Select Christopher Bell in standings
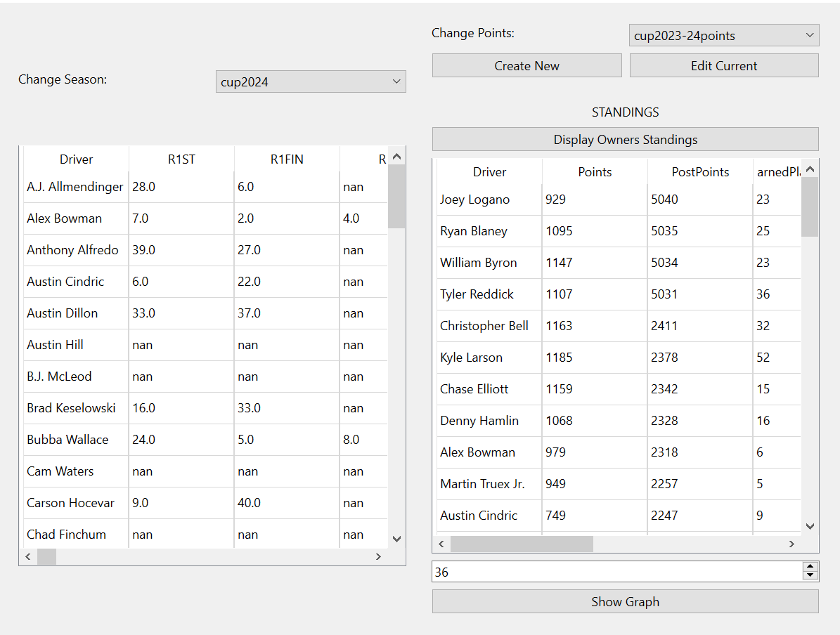Screen dimensions: 840x635 coord(489,326)
